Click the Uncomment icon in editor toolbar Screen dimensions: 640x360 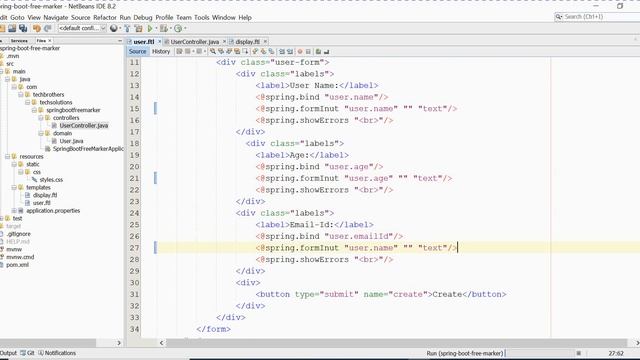(x=326, y=51)
